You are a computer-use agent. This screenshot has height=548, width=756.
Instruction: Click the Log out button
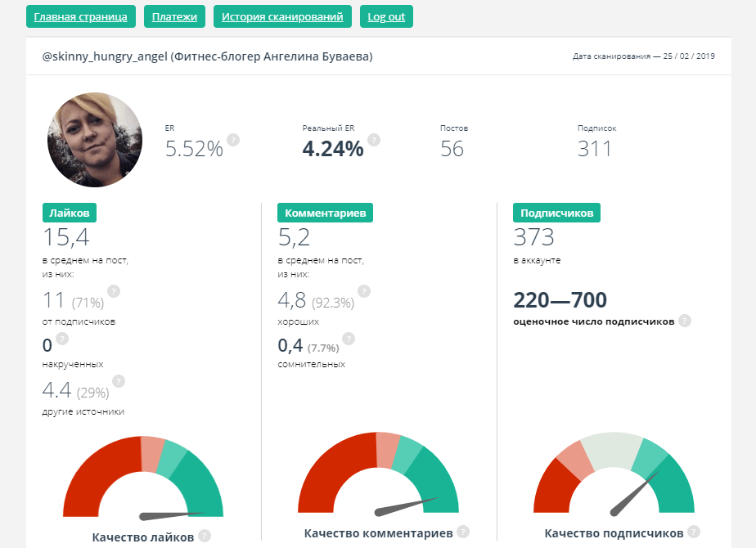click(x=386, y=16)
